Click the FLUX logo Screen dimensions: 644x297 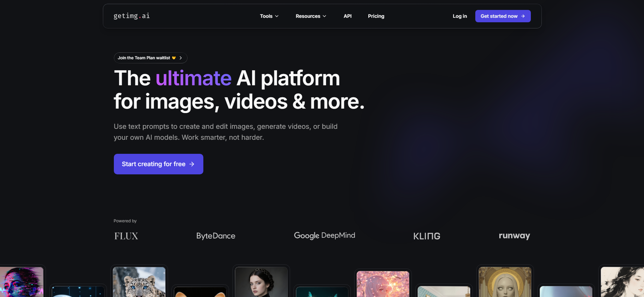click(126, 236)
